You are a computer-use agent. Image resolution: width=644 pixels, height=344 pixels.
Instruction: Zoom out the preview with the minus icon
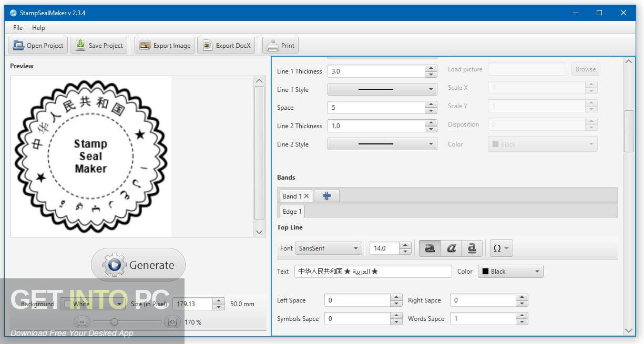point(82,321)
